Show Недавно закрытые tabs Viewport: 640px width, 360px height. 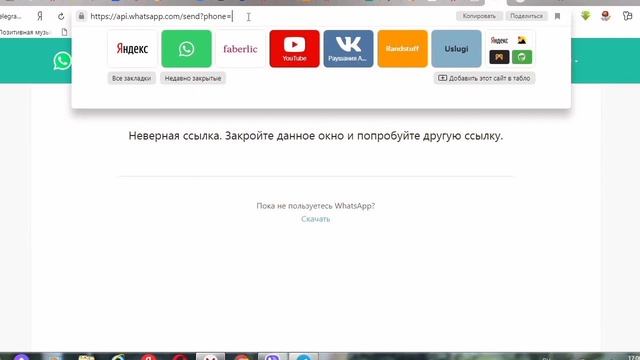click(x=193, y=78)
